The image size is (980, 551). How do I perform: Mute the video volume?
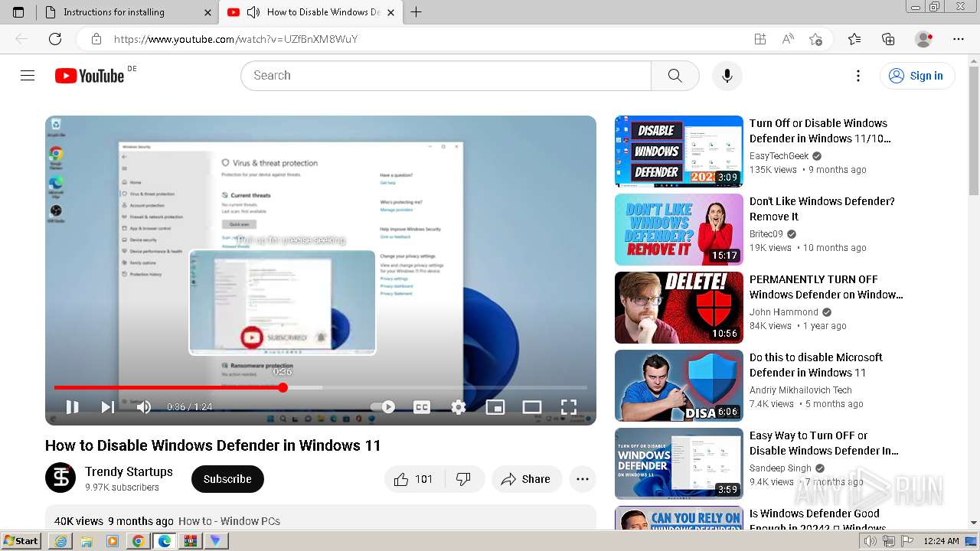point(144,407)
